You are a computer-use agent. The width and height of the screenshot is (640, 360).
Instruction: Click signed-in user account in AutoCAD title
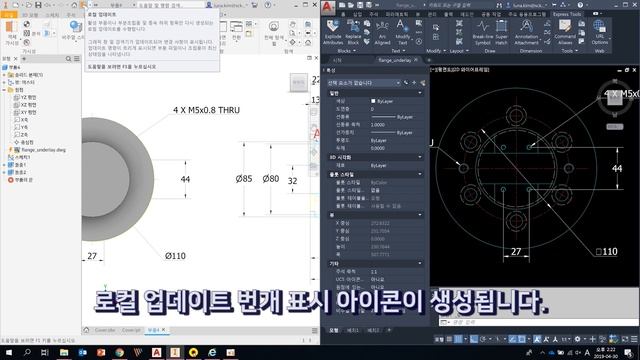coord(526,5)
